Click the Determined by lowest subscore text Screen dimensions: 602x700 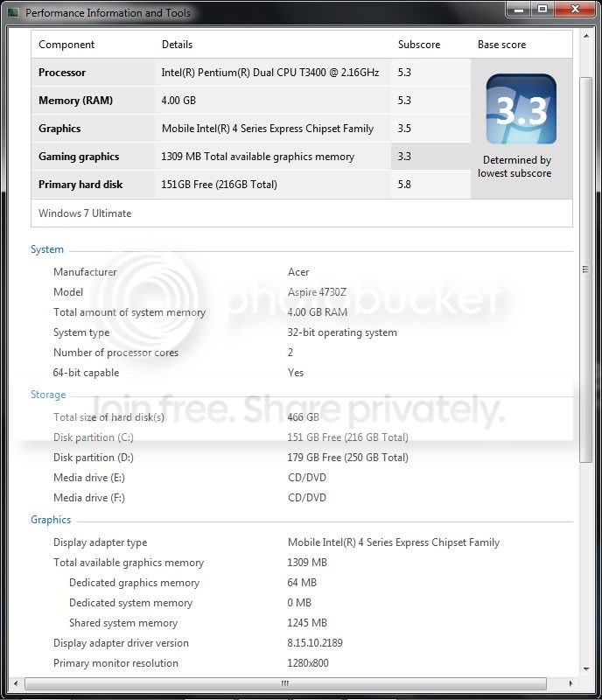(x=514, y=166)
